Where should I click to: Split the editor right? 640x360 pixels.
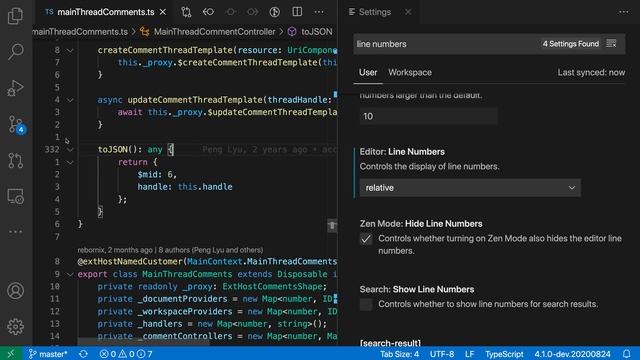click(297, 12)
